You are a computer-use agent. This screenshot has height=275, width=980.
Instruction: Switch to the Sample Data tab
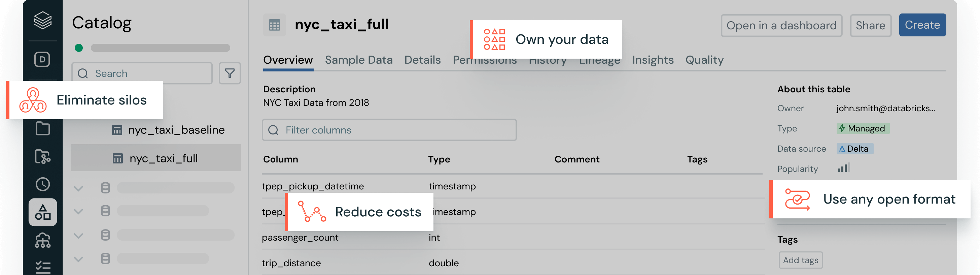pyautogui.click(x=358, y=60)
